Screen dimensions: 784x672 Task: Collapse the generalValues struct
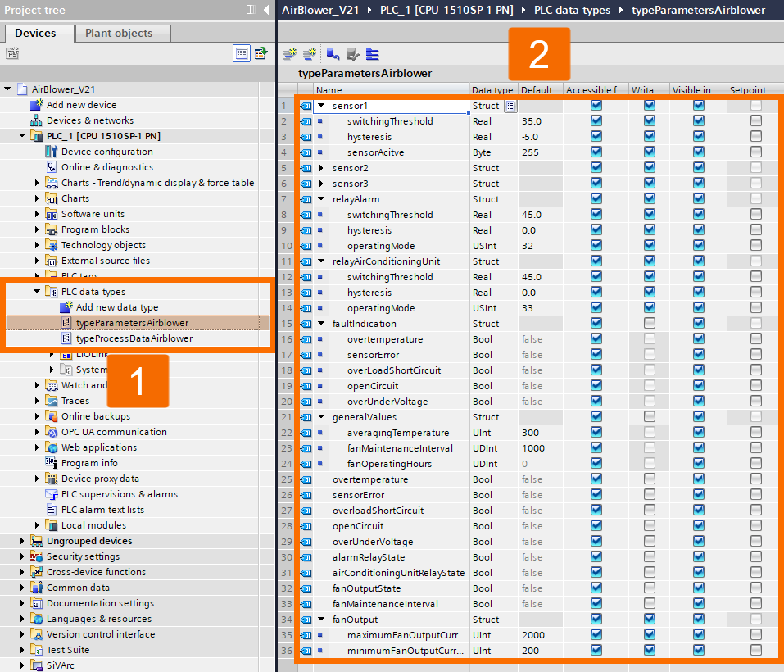pos(321,416)
